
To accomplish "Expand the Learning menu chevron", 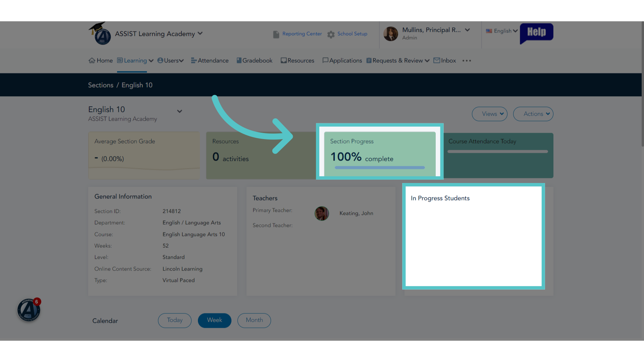I will point(151,61).
